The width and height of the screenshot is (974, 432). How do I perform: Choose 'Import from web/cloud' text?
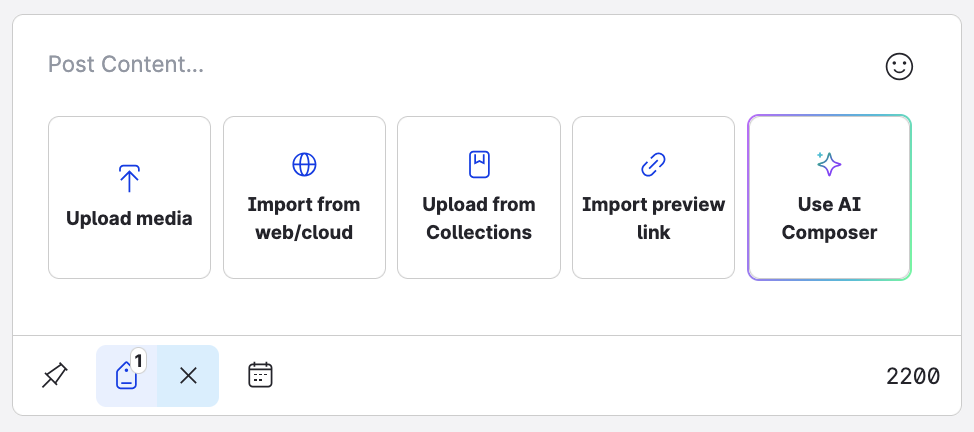point(304,218)
